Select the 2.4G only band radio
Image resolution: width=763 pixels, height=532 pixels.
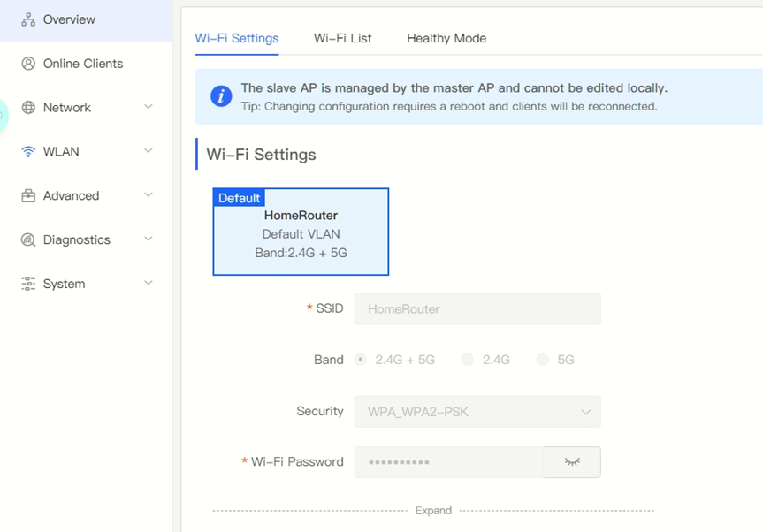point(467,360)
